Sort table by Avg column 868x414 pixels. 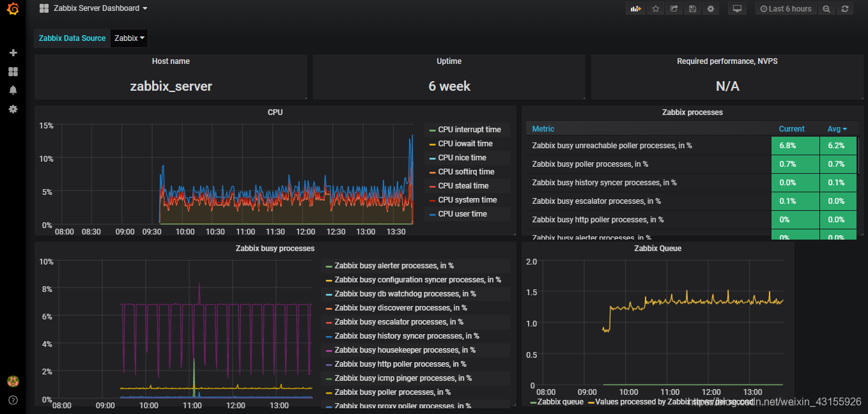point(837,129)
